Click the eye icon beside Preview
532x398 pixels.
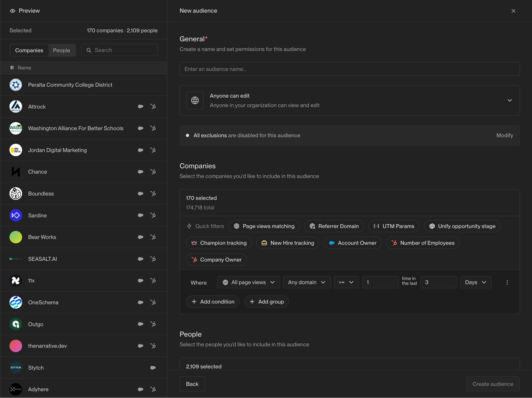pos(13,11)
